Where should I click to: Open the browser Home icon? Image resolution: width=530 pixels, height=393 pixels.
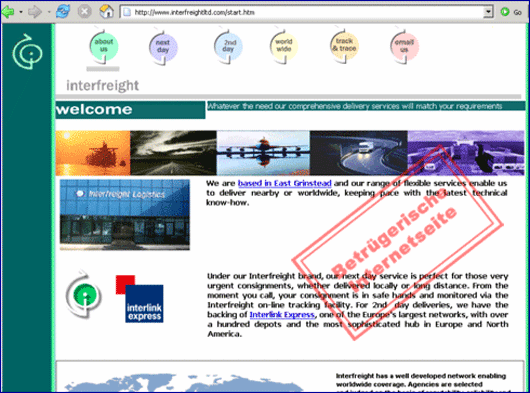(x=106, y=11)
